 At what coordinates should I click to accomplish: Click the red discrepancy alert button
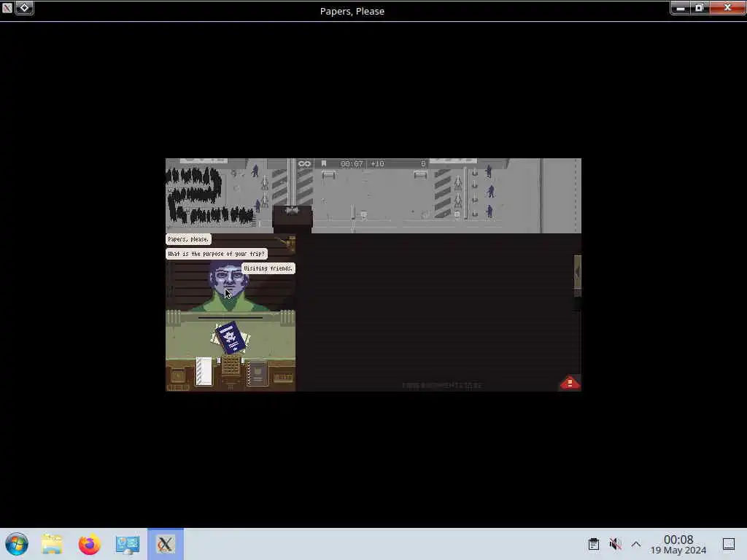click(570, 383)
